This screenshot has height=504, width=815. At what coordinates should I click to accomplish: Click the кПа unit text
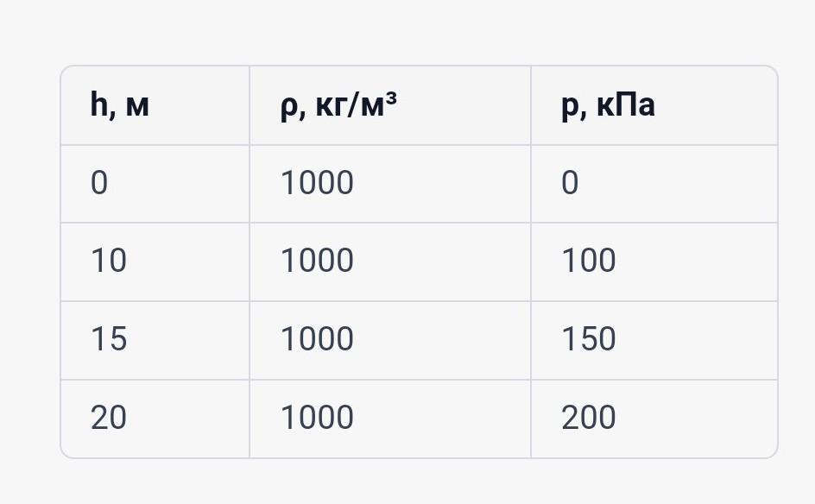[x=626, y=105]
